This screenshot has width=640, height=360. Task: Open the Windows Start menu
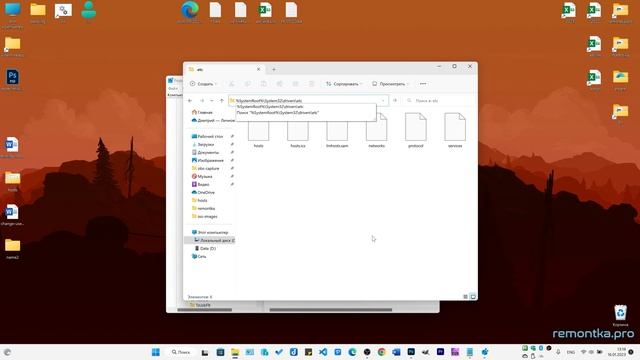click(156, 352)
